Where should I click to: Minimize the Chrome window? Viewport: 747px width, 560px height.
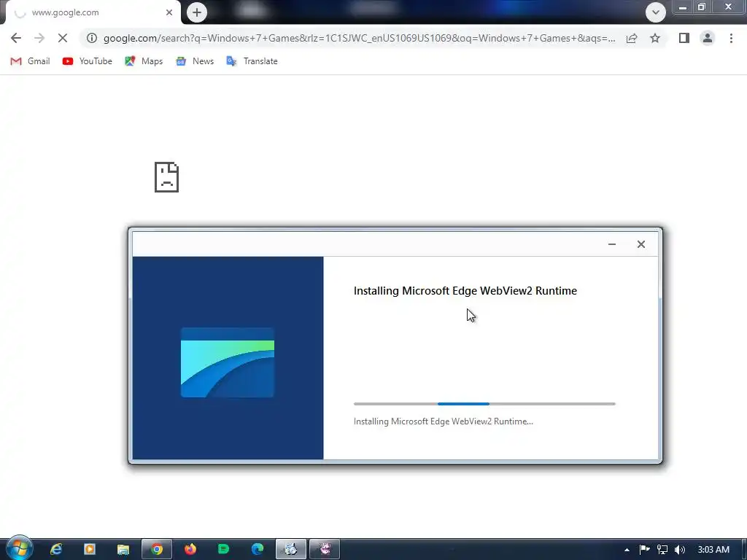coord(683,7)
